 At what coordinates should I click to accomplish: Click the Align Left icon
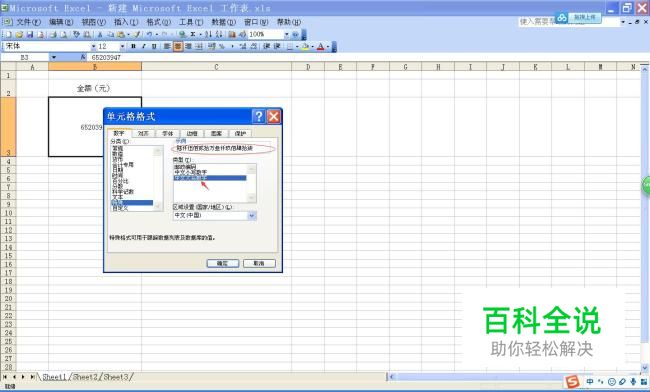coord(167,46)
